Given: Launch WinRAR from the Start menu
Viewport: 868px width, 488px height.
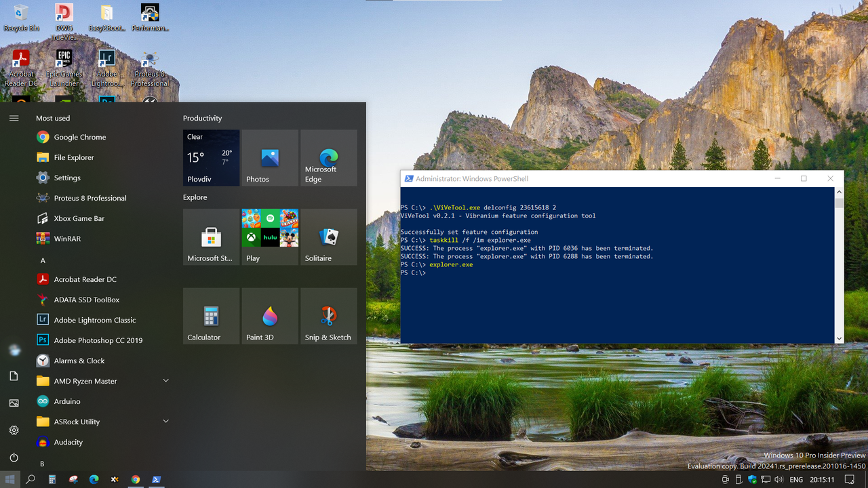Looking at the screenshot, I should [x=102, y=239].
